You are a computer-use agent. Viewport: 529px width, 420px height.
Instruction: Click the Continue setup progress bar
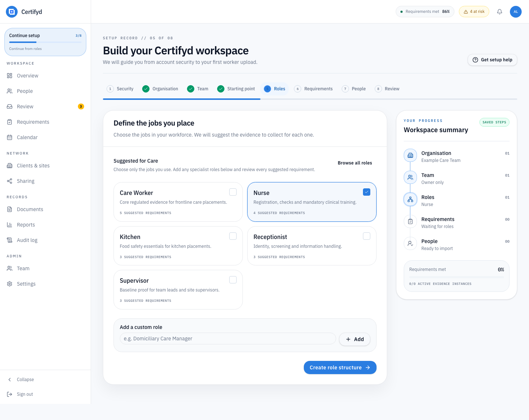[x=45, y=42]
